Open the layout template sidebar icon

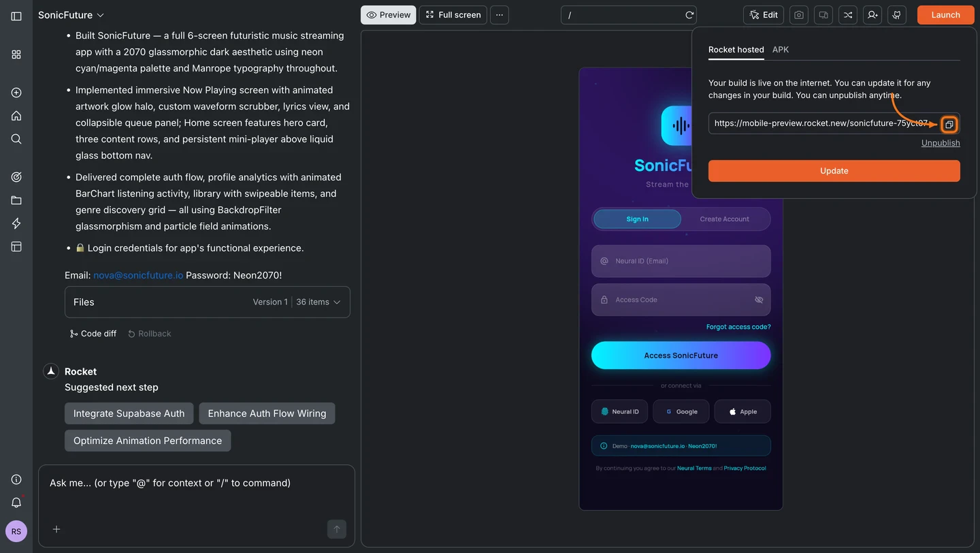(16, 247)
